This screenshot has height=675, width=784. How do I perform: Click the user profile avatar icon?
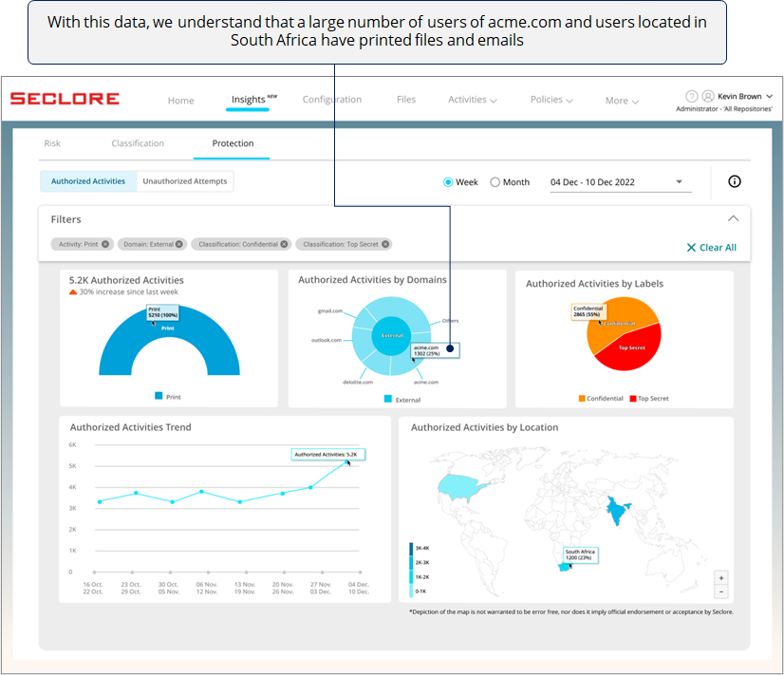(x=708, y=96)
